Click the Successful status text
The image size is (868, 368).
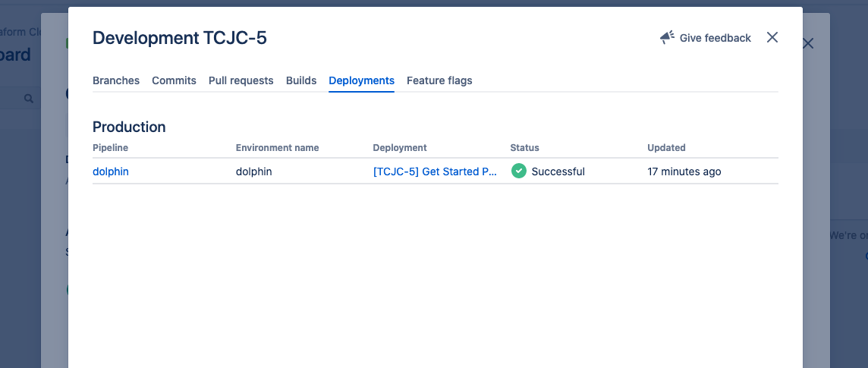(558, 171)
